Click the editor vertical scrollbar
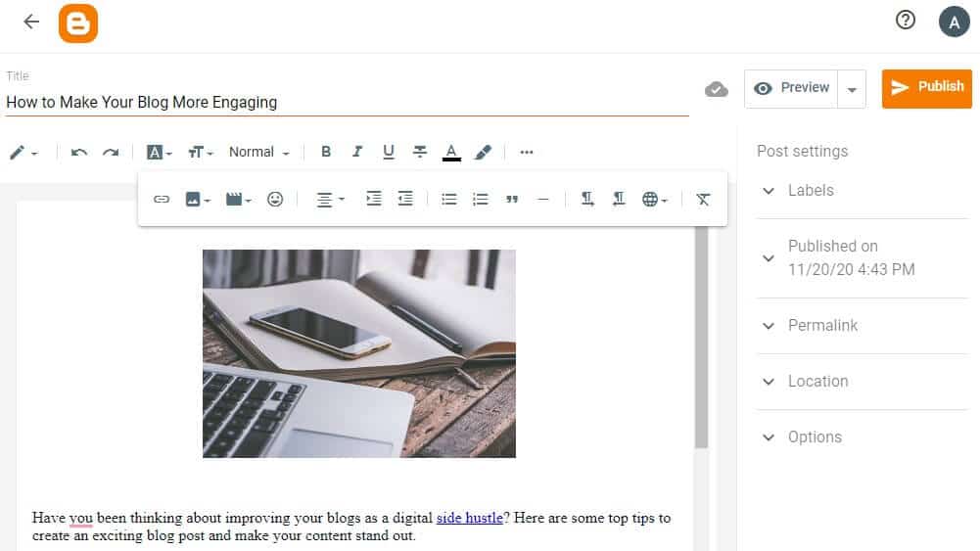 click(x=701, y=338)
